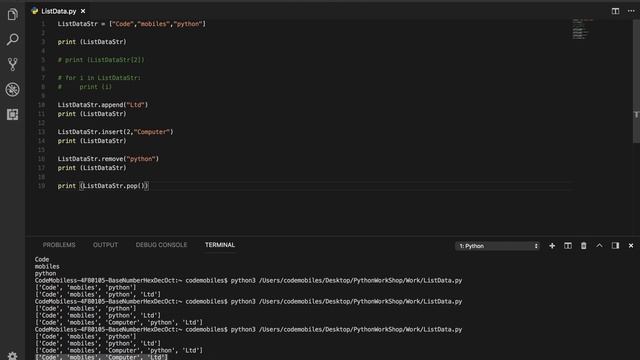Click the editor vertical scrollbar

(x=636, y=82)
